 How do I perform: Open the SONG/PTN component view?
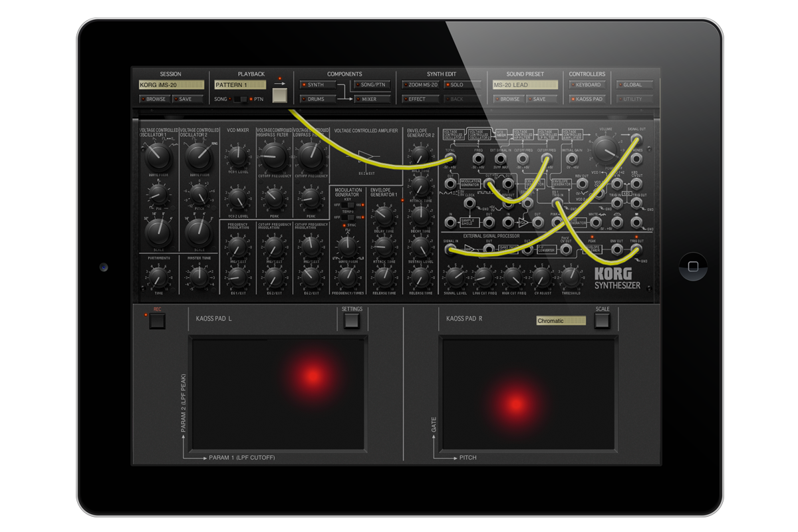pos(372,84)
